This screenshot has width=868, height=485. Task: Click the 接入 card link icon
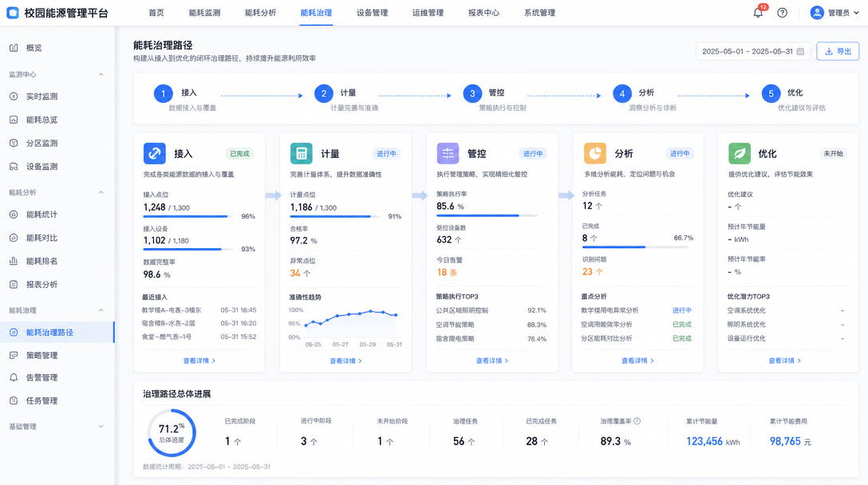click(155, 153)
